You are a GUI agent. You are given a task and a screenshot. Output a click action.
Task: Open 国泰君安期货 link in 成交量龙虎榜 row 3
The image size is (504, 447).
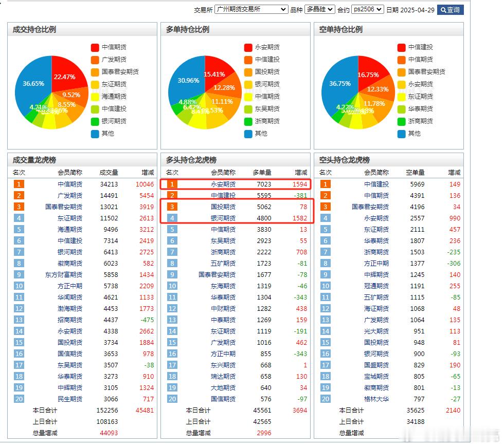tap(64, 207)
